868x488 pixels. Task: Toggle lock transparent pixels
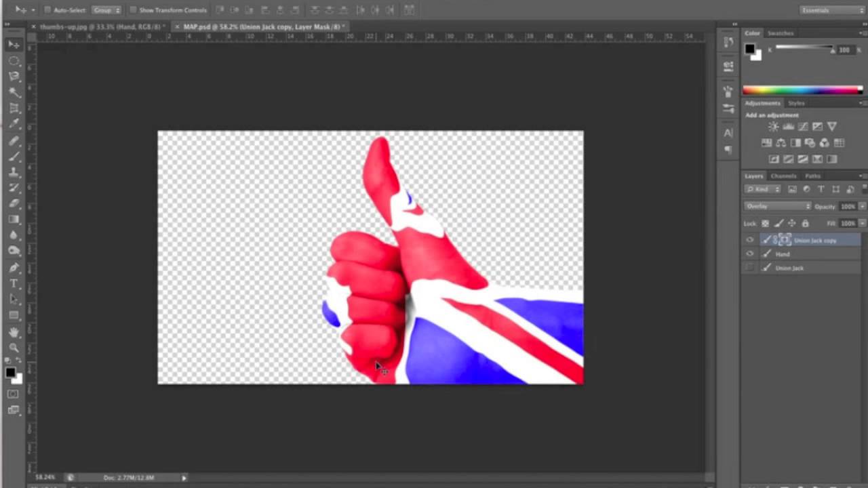(766, 224)
